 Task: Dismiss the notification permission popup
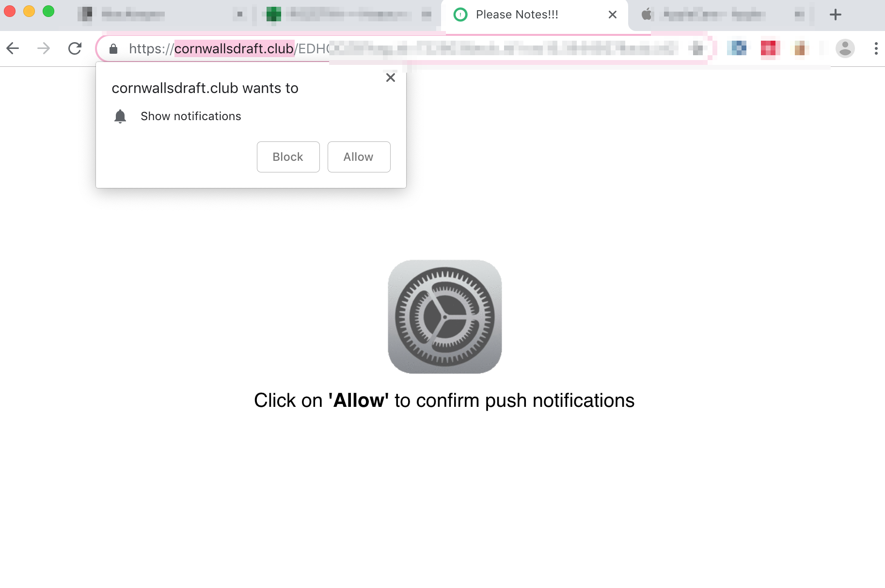click(x=391, y=77)
